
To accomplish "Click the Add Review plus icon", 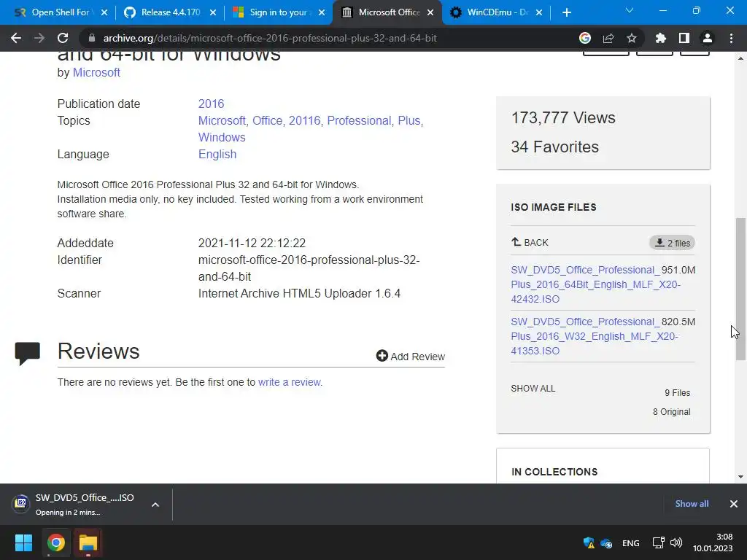I will pyautogui.click(x=382, y=356).
